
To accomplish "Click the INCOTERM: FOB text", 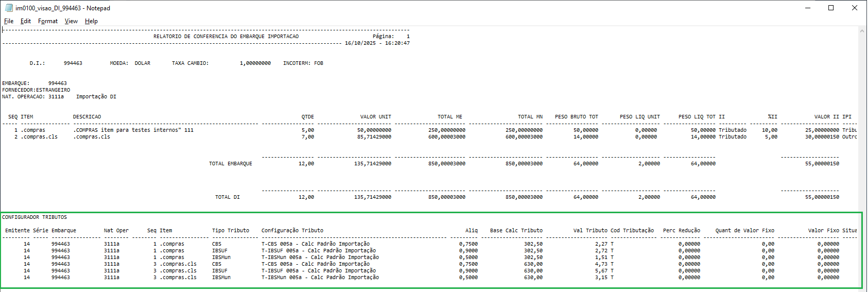I will (x=303, y=63).
